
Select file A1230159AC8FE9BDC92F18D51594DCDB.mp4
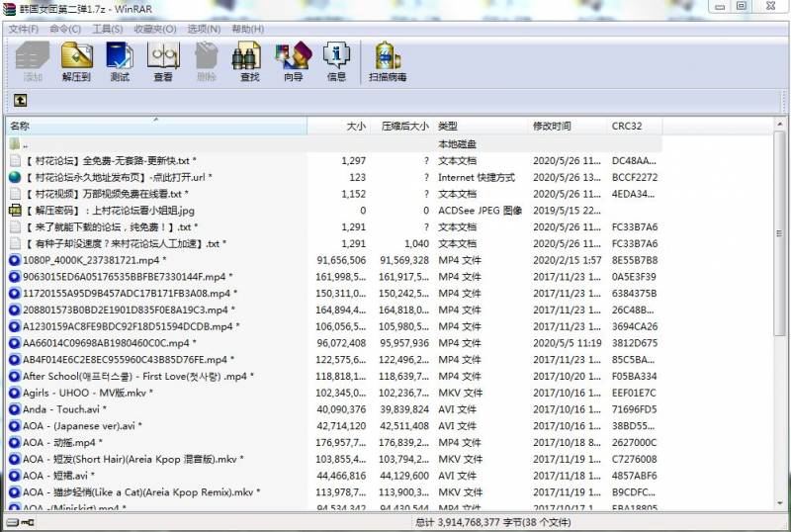point(132,326)
